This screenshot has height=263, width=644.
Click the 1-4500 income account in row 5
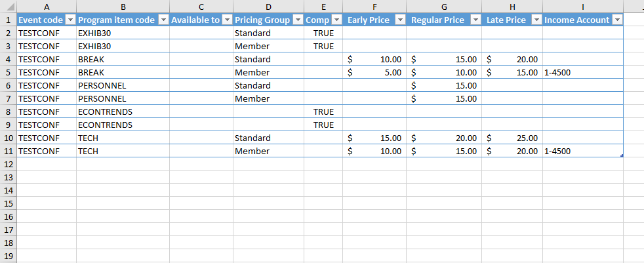pos(557,72)
